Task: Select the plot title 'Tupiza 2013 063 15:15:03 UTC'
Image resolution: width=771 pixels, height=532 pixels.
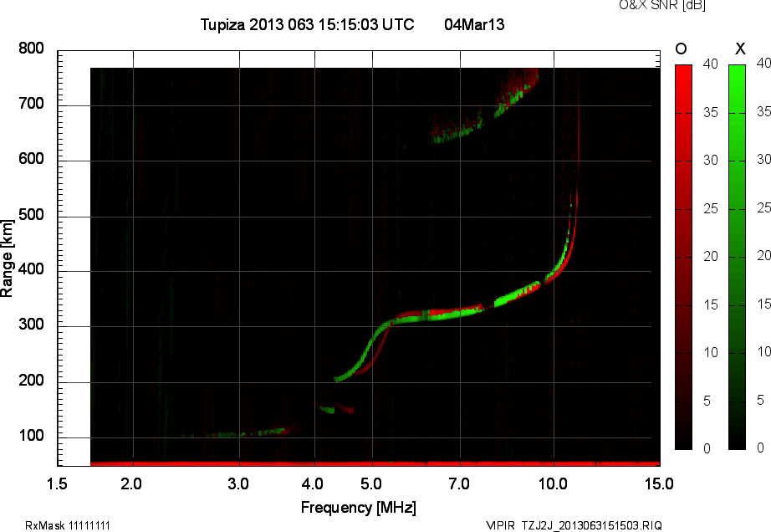Action: point(308,24)
